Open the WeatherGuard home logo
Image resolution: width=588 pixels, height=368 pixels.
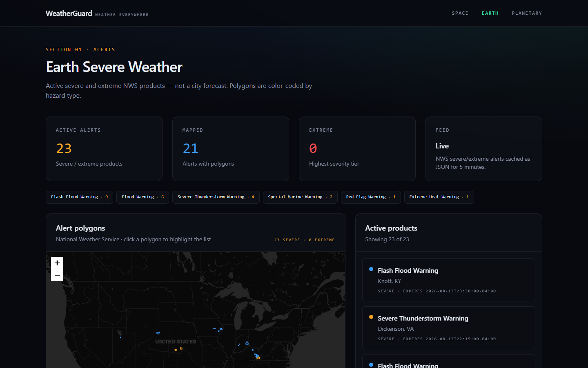click(69, 13)
